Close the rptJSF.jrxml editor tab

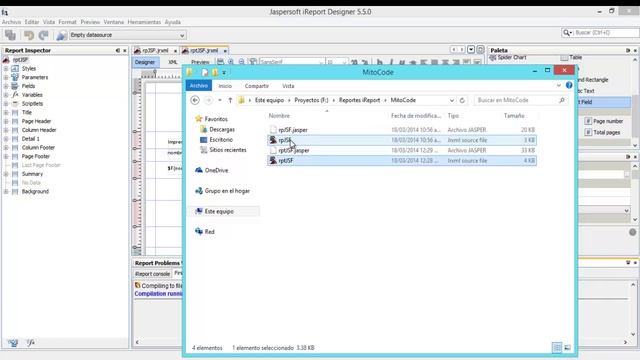click(225, 51)
